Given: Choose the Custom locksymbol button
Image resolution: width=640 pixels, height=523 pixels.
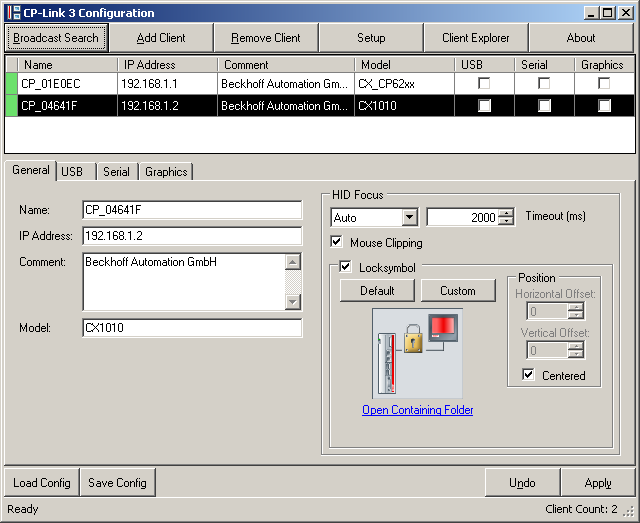Looking at the screenshot, I should click(x=458, y=291).
